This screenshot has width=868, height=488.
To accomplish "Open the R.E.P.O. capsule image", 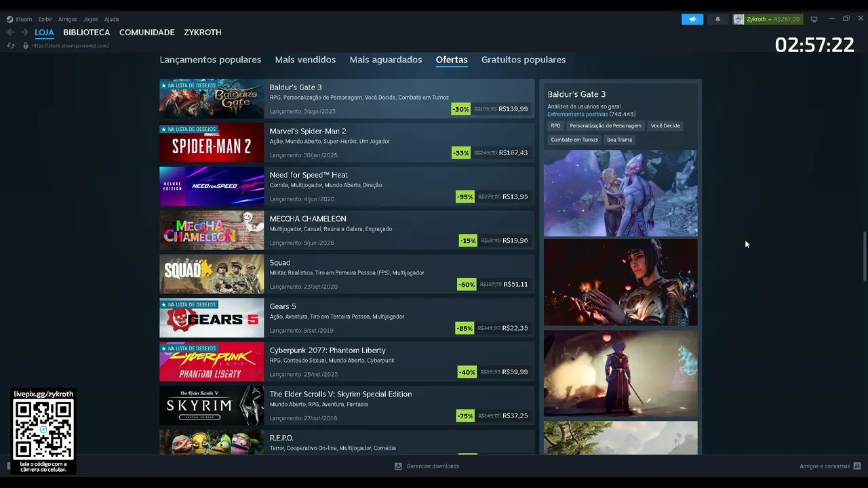I will (x=212, y=442).
